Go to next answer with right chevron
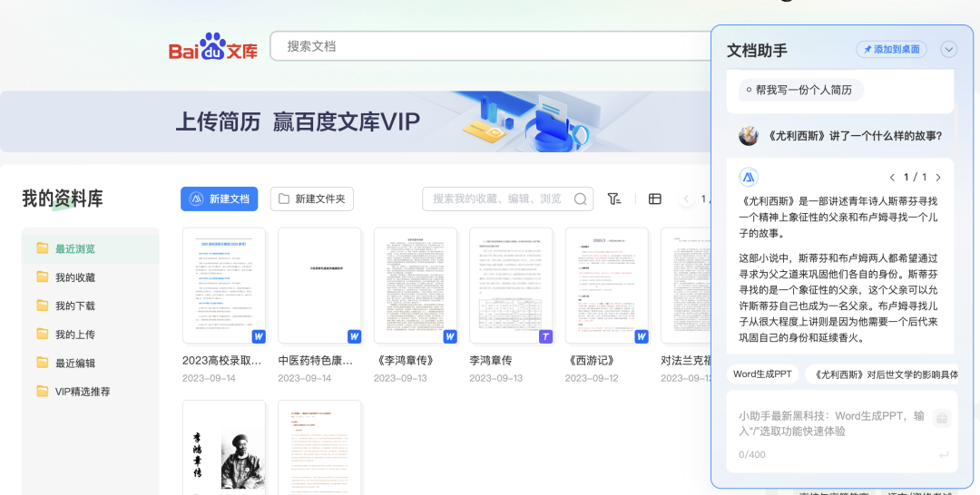980x495 pixels. (938, 178)
